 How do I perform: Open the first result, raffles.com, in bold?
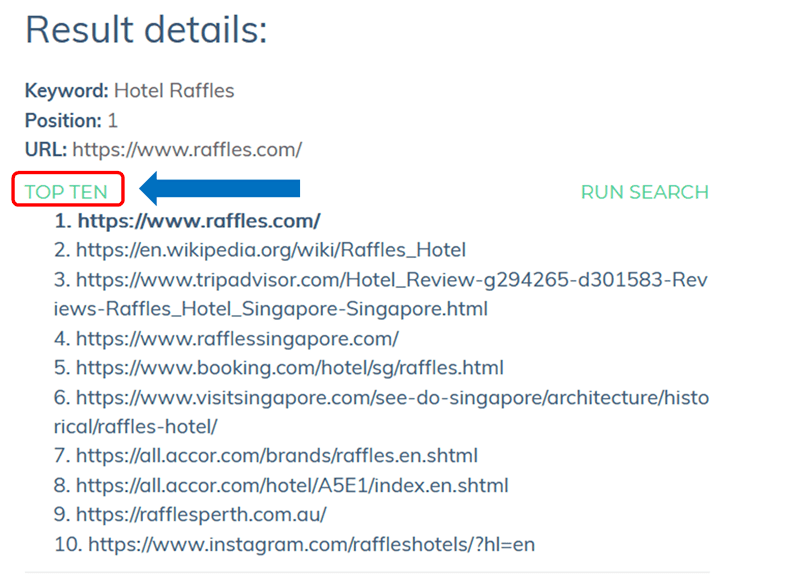199,220
